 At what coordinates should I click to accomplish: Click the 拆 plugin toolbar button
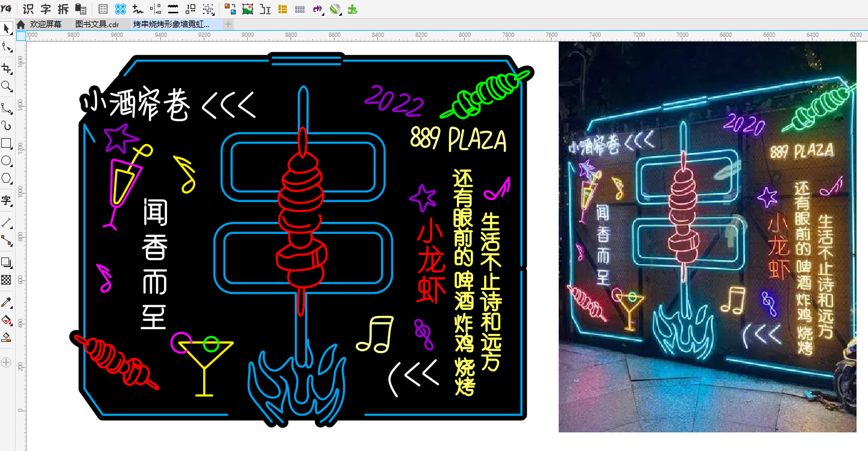63,9
